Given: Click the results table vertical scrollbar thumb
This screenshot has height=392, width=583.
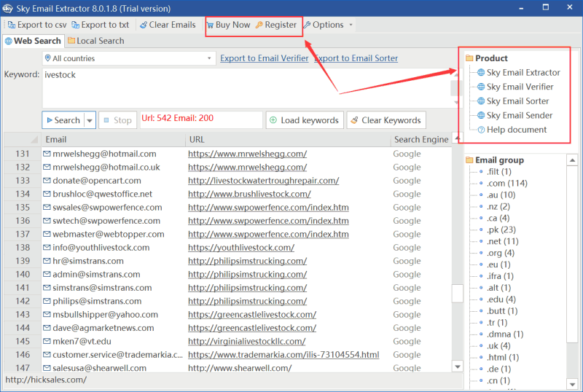Looking at the screenshot, I should click(458, 294).
